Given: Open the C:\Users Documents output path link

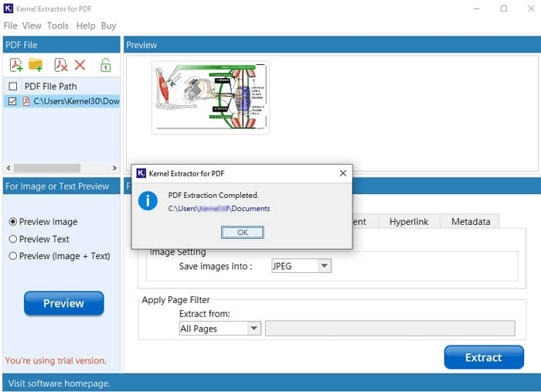Looking at the screenshot, I should click(x=219, y=209).
